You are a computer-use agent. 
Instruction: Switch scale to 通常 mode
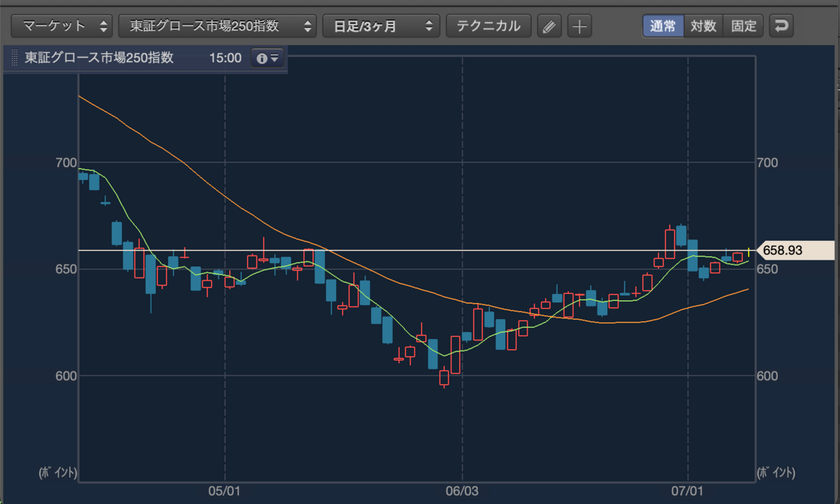[663, 27]
